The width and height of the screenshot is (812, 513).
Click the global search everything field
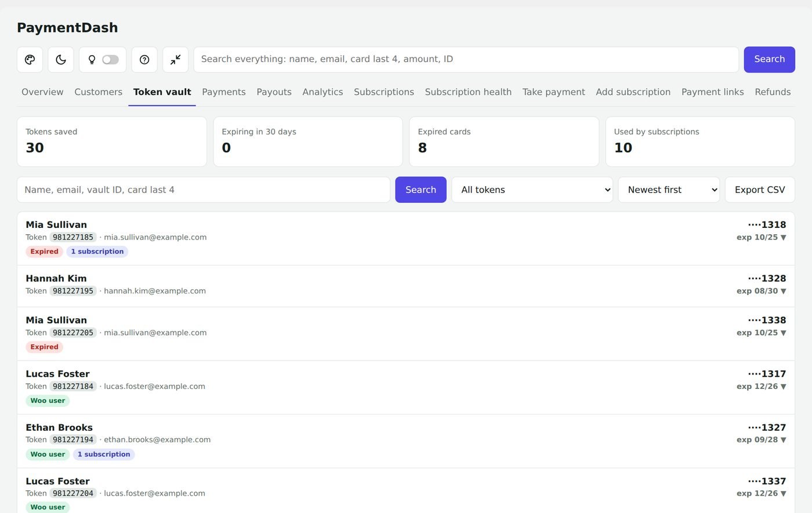(466, 60)
